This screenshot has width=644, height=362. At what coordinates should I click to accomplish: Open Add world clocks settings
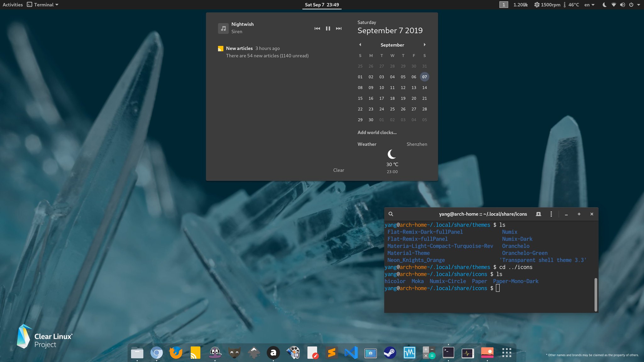coord(377,132)
